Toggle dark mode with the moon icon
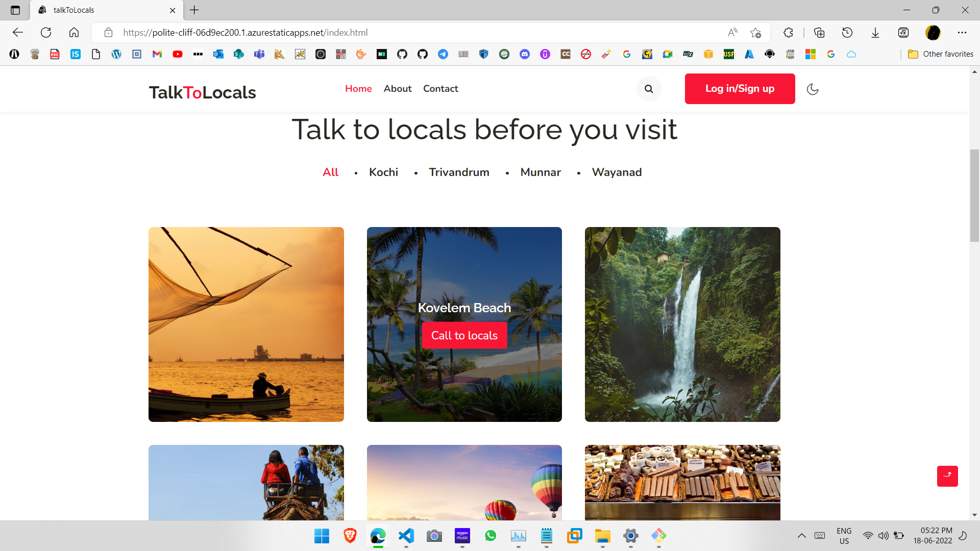This screenshot has height=551, width=980. click(813, 89)
